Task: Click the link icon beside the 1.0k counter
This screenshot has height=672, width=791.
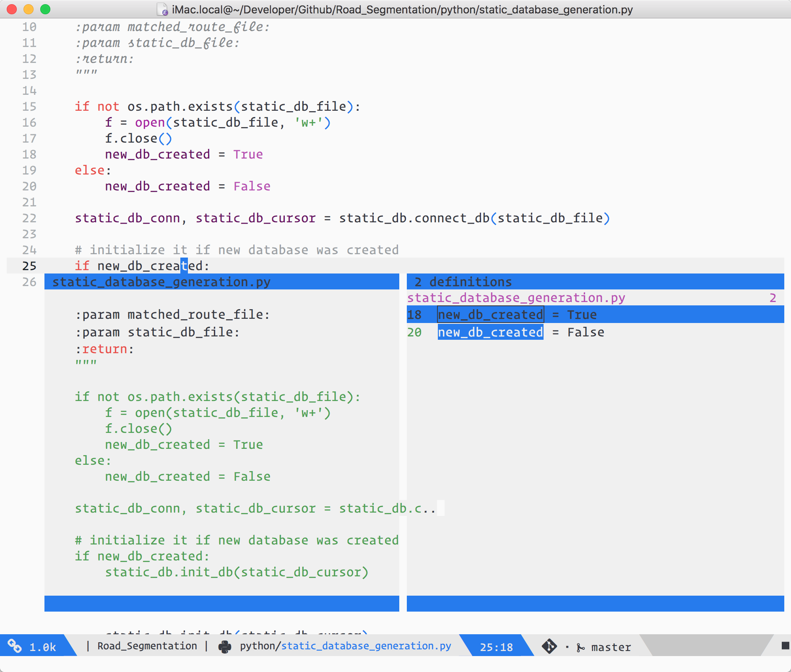Action: (x=15, y=646)
